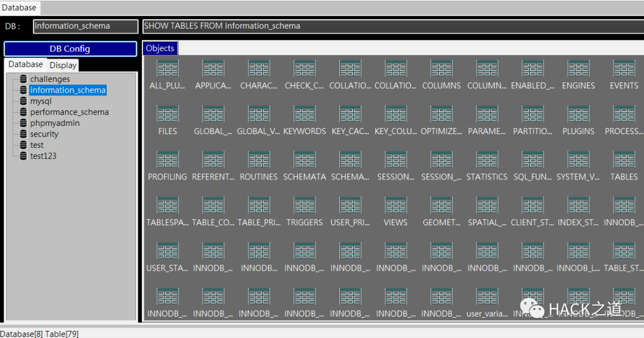Choose the test123 database

point(43,156)
